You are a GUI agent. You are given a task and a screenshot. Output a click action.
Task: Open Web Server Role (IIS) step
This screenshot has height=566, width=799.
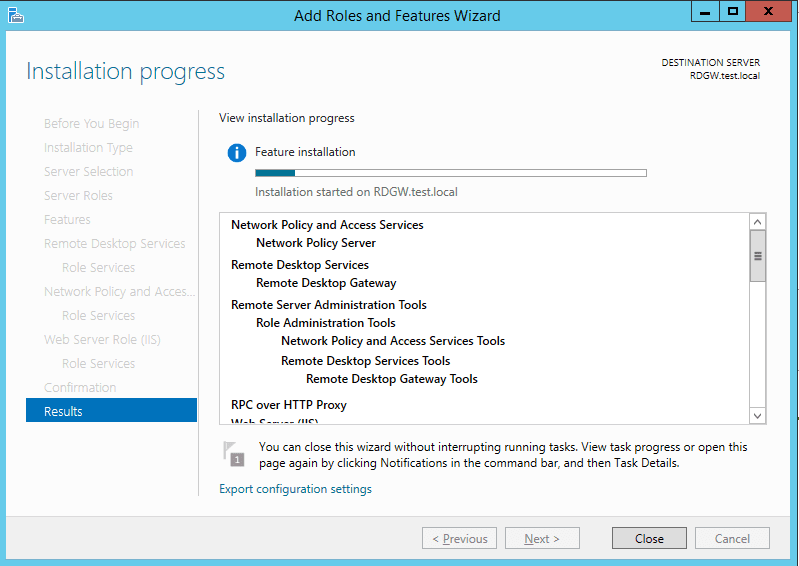click(x=102, y=340)
